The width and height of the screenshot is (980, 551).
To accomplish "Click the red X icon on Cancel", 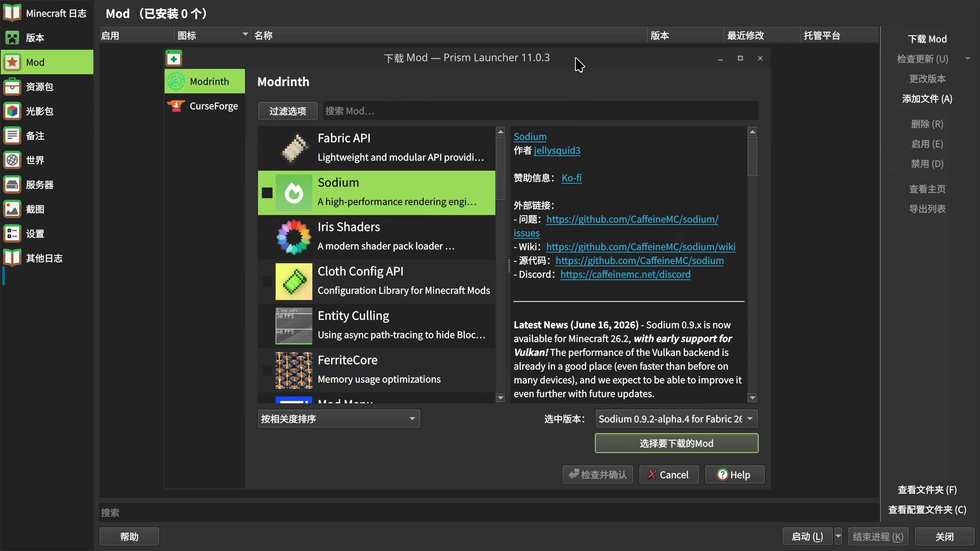I will pos(652,474).
